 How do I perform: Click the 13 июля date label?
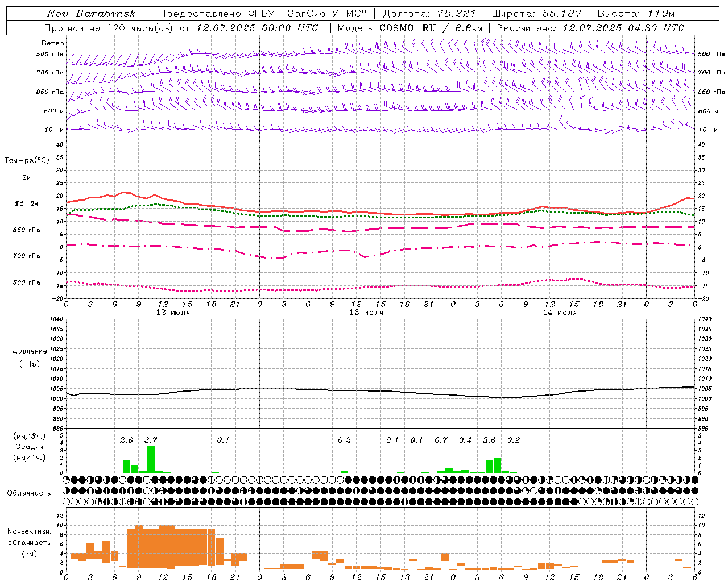366,313
